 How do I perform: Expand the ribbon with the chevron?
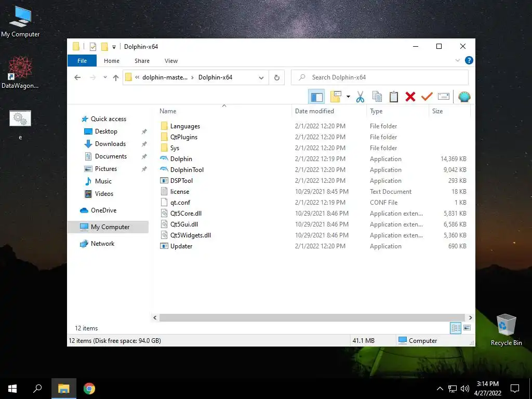[x=457, y=60]
